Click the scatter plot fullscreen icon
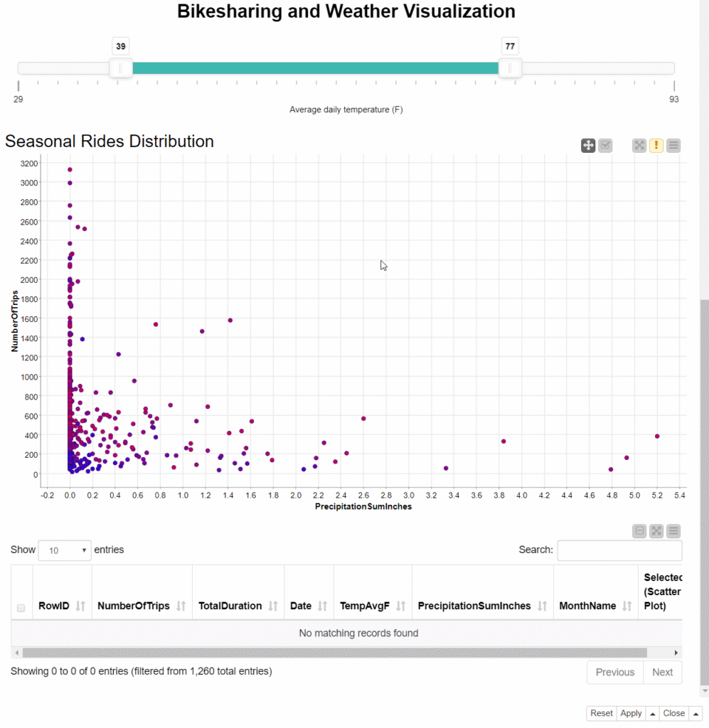 pos(639,145)
